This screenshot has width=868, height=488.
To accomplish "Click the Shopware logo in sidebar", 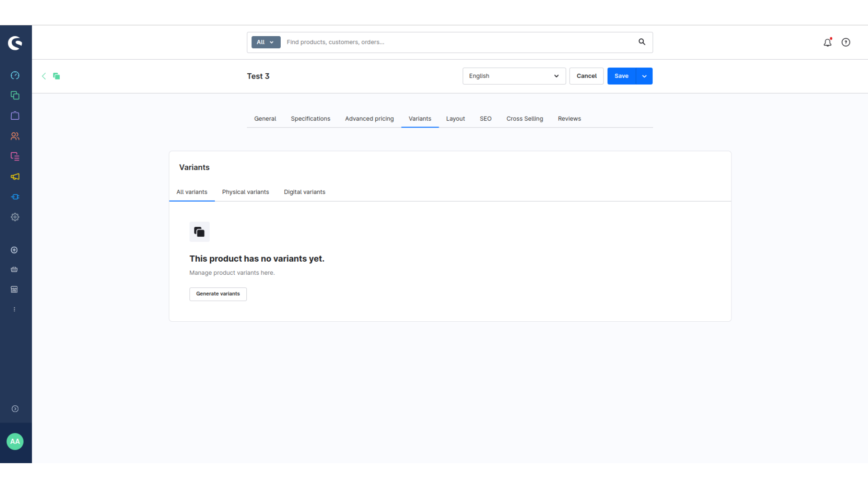I will click(15, 43).
